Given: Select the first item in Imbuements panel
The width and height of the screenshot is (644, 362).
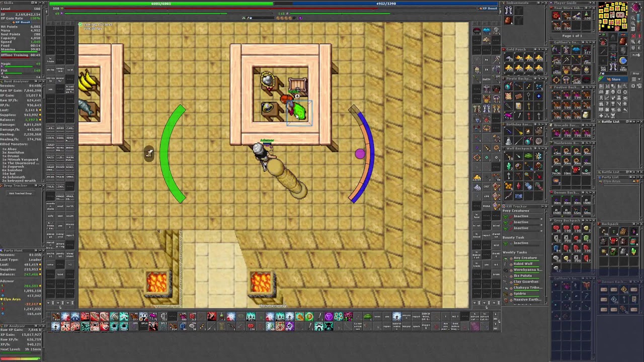Looking at the screenshot, I should (508, 10).
